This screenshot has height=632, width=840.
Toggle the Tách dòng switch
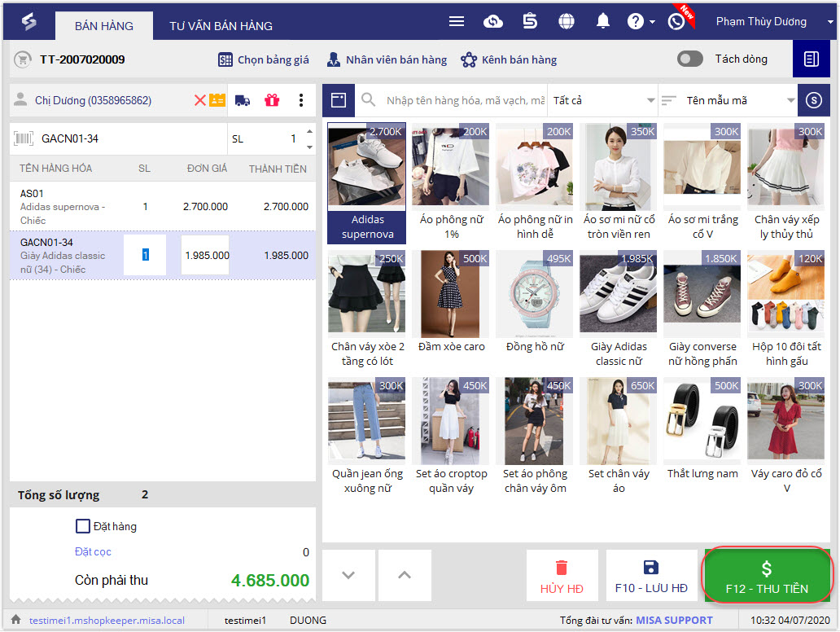coord(690,59)
